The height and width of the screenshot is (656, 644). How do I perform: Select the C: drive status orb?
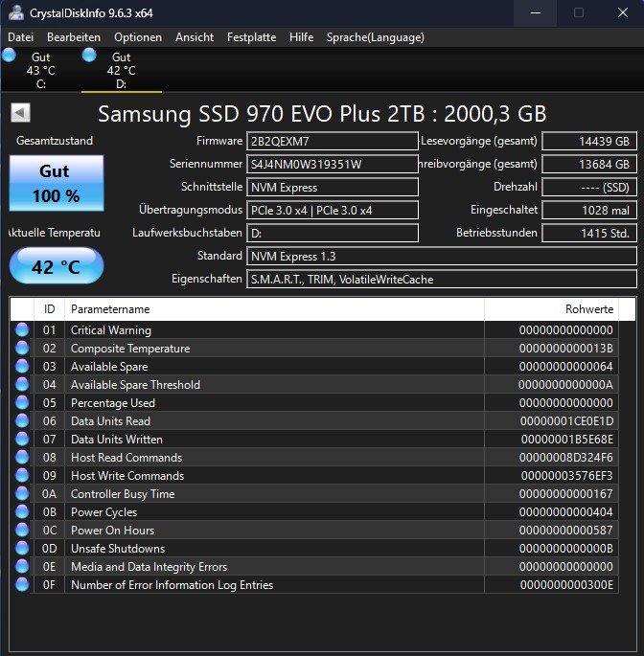(x=9, y=56)
